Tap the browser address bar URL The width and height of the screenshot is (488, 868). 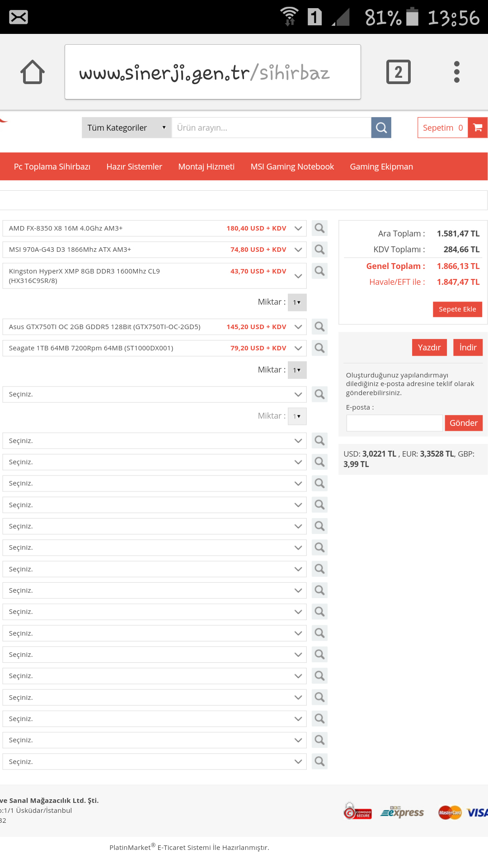pyautogui.click(x=213, y=72)
